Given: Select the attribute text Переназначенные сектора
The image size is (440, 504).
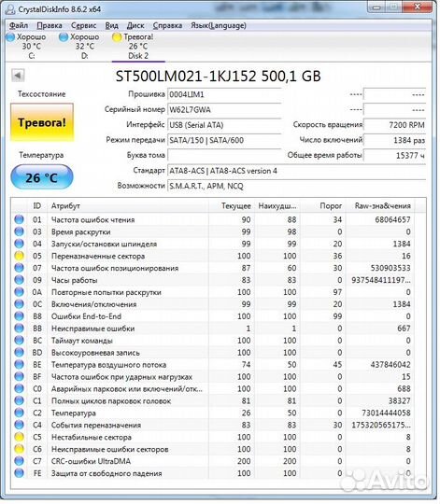Looking at the screenshot, I should point(98,256).
